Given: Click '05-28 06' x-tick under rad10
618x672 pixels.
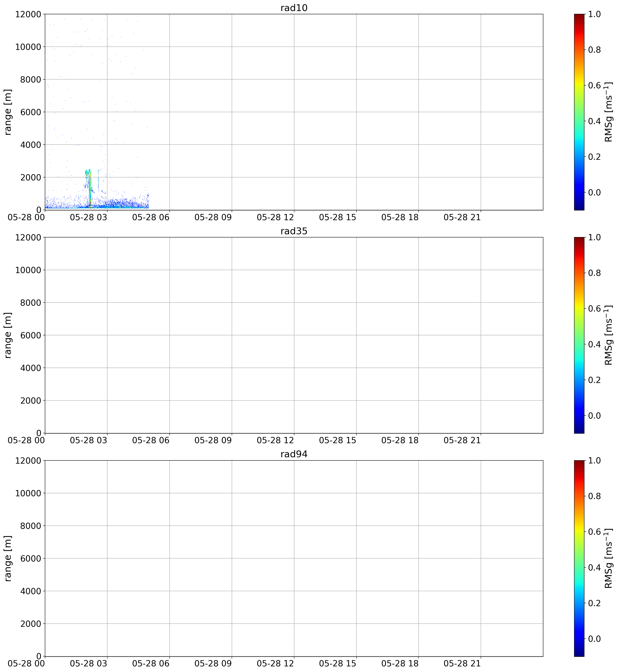Looking at the screenshot, I should click(151, 217).
